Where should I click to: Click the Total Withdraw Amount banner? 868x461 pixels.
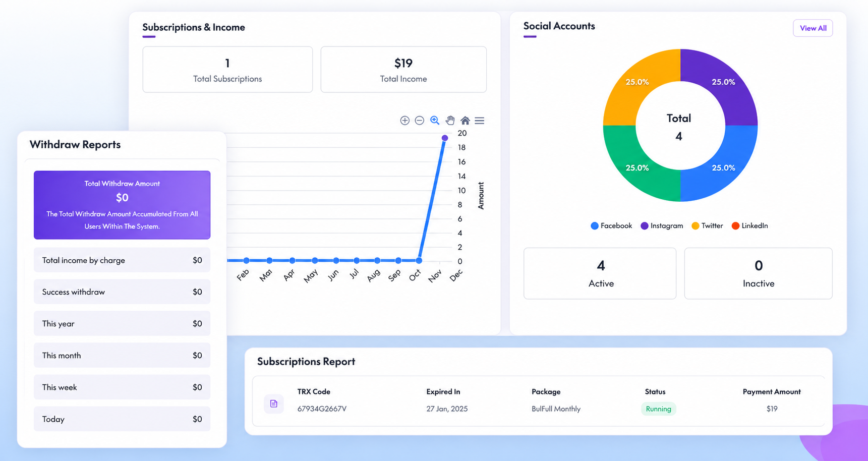click(x=122, y=205)
